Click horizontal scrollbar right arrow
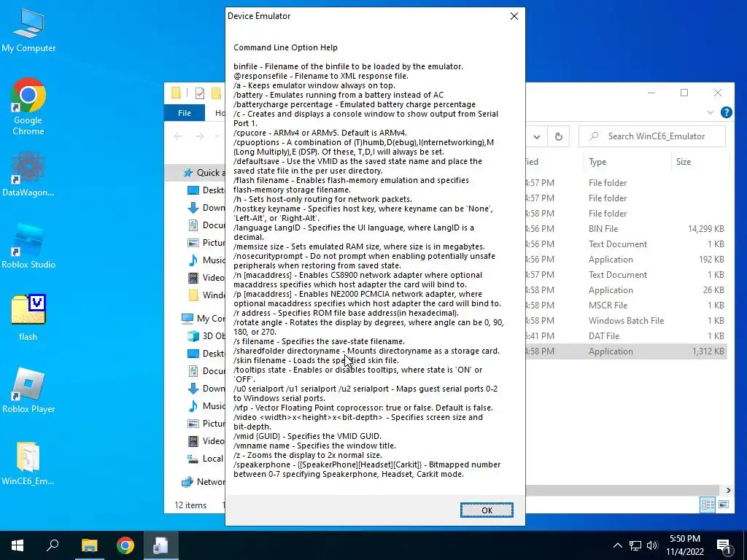Image resolution: width=747 pixels, height=560 pixels. coord(728,491)
